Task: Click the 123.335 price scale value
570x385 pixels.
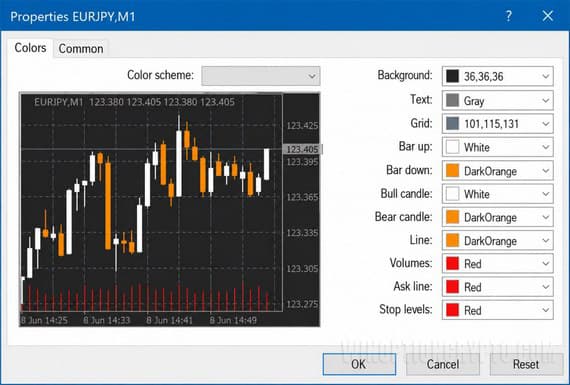Action: tap(302, 233)
